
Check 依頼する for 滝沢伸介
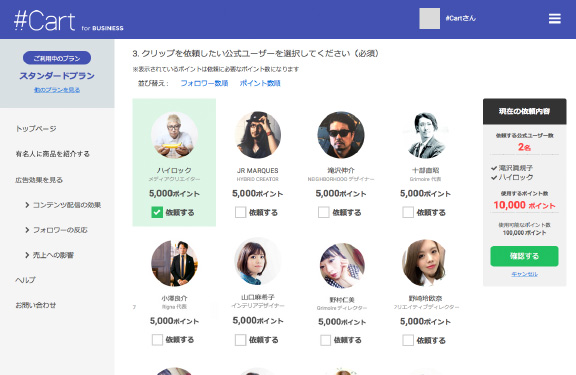324,212
